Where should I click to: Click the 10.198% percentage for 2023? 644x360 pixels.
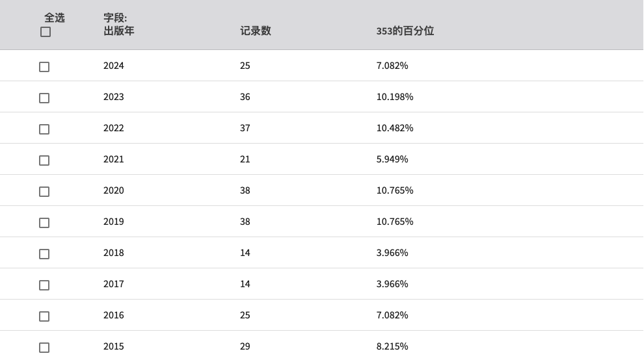pos(395,97)
